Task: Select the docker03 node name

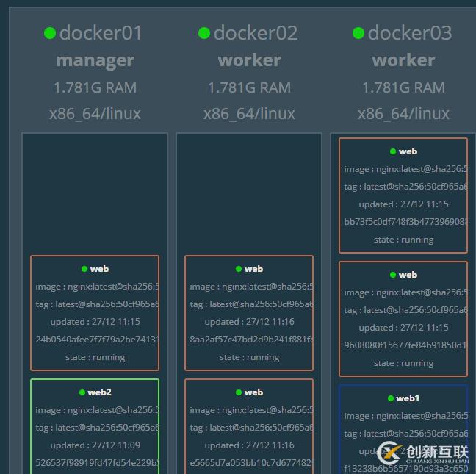Action: tap(410, 33)
